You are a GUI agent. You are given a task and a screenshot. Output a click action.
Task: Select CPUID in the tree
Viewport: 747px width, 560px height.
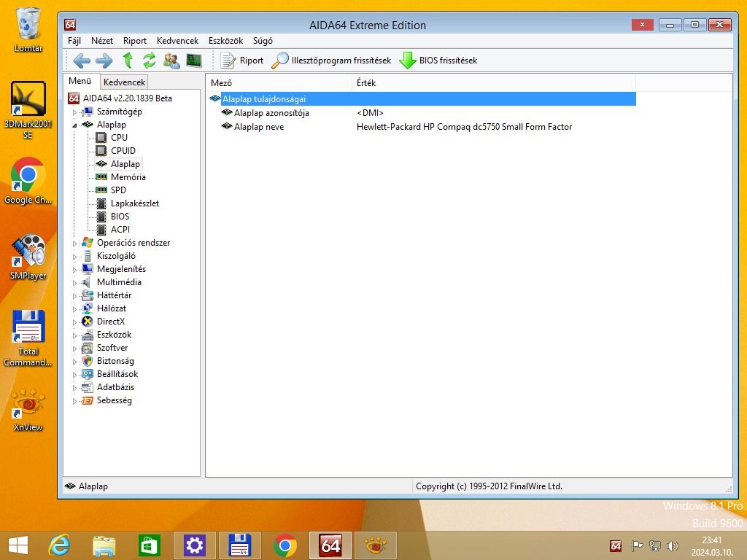123,150
